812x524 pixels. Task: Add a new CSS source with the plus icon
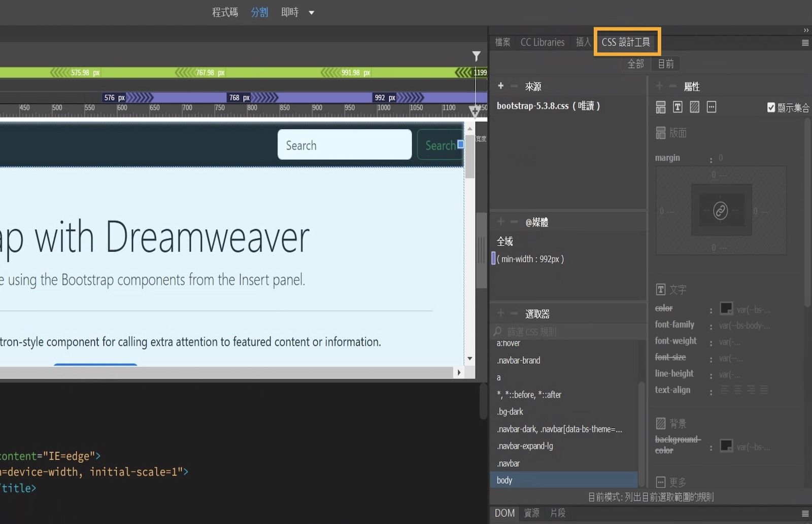(x=500, y=86)
